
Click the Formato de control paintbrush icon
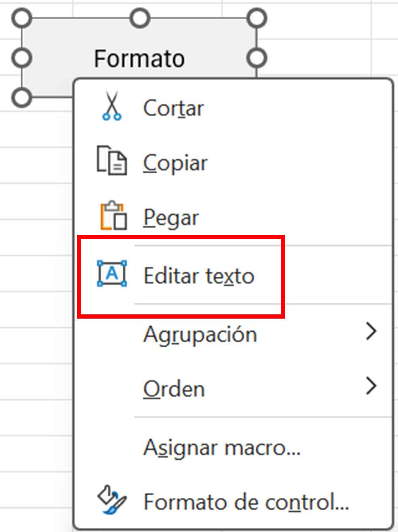point(112,501)
